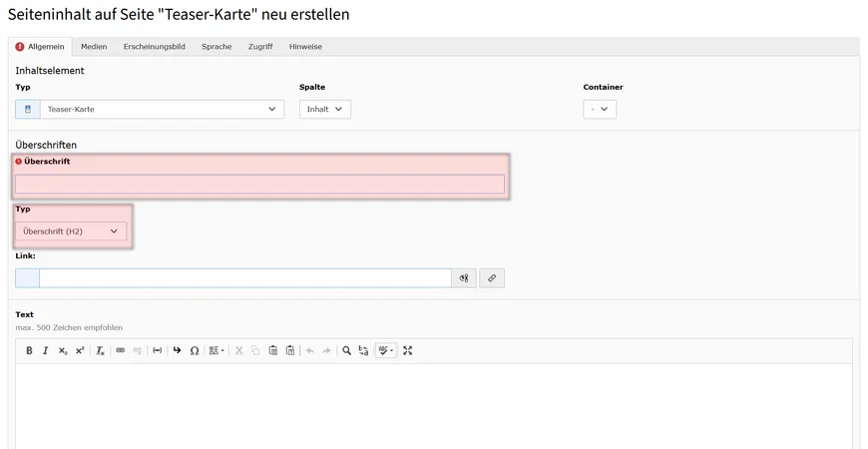The height and width of the screenshot is (449, 868).
Task: Click the Teaser-Karte content type icon
Action: click(28, 109)
